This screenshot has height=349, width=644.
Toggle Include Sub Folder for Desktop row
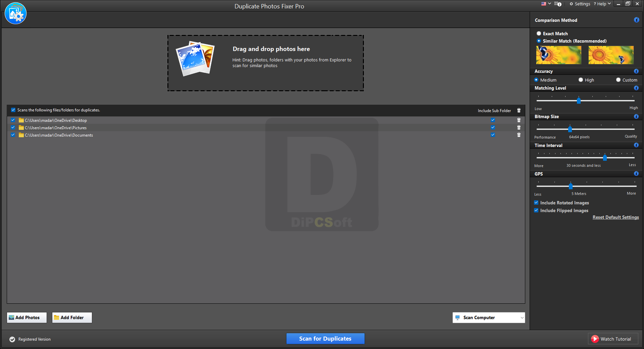point(493,120)
